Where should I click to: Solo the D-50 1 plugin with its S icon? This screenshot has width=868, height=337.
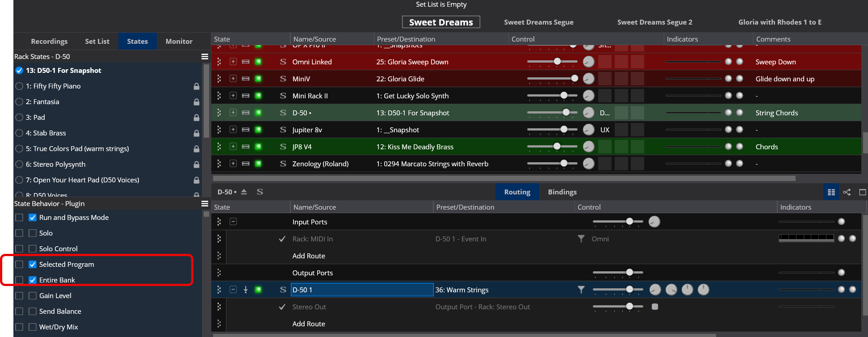pyautogui.click(x=283, y=290)
